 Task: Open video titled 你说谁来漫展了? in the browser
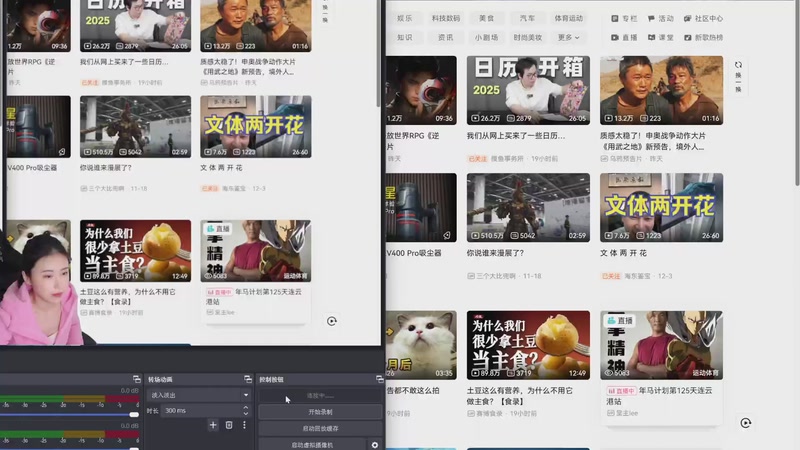pyautogui.click(x=495, y=253)
